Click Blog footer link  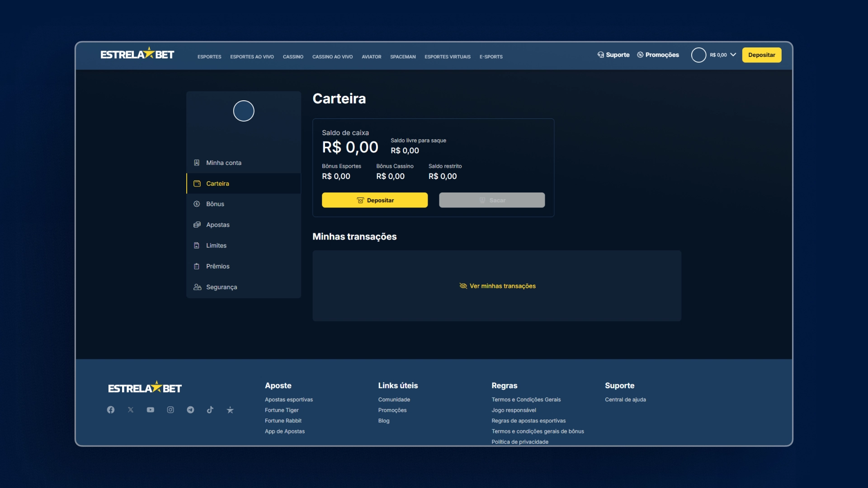click(x=384, y=421)
